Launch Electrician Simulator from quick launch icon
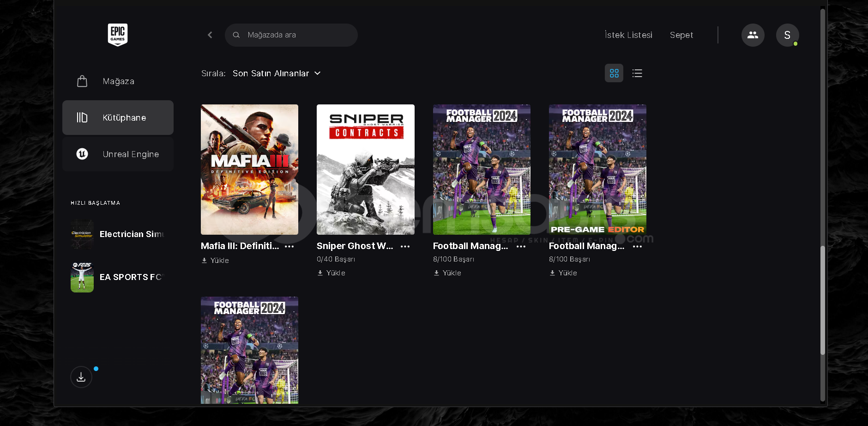Image resolution: width=868 pixels, height=426 pixels. coord(82,234)
